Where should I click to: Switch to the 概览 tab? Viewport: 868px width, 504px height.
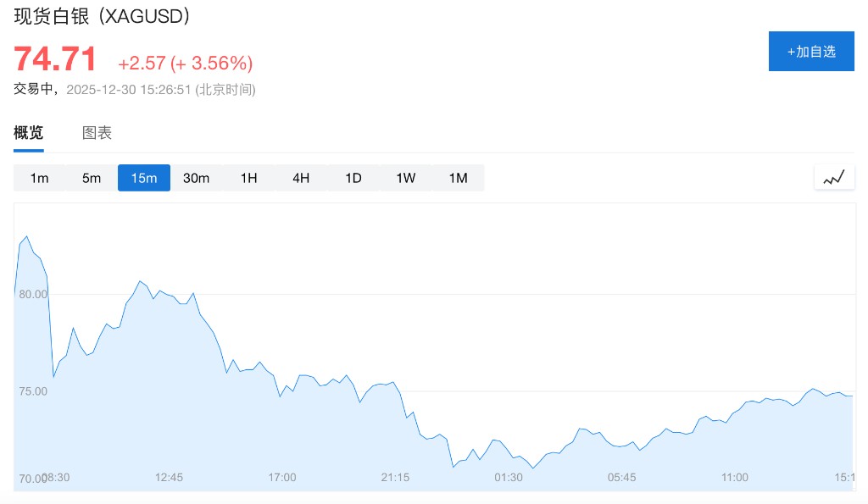[x=28, y=133]
